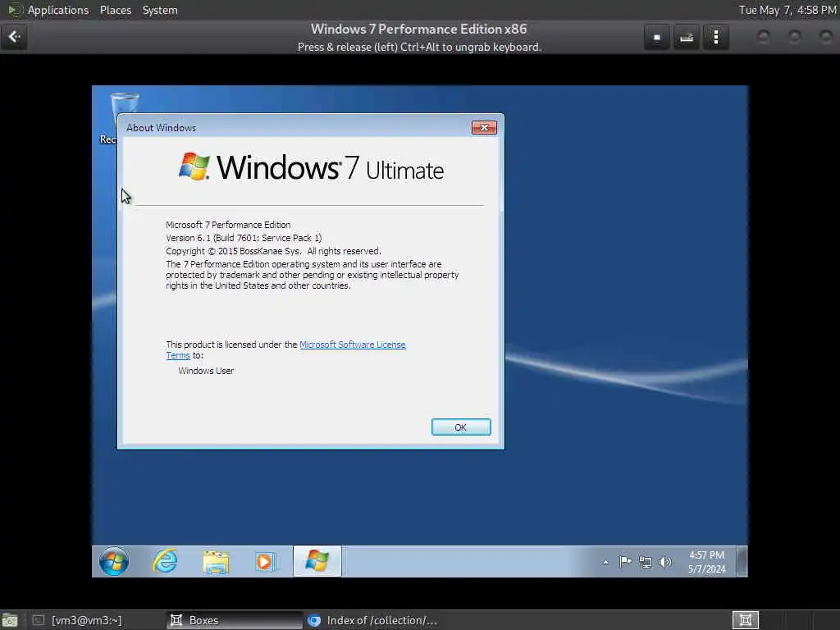The height and width of the screenshot is (630, 840).
Task: Click the Boxes back arrow button
Action: pos(14,37)
